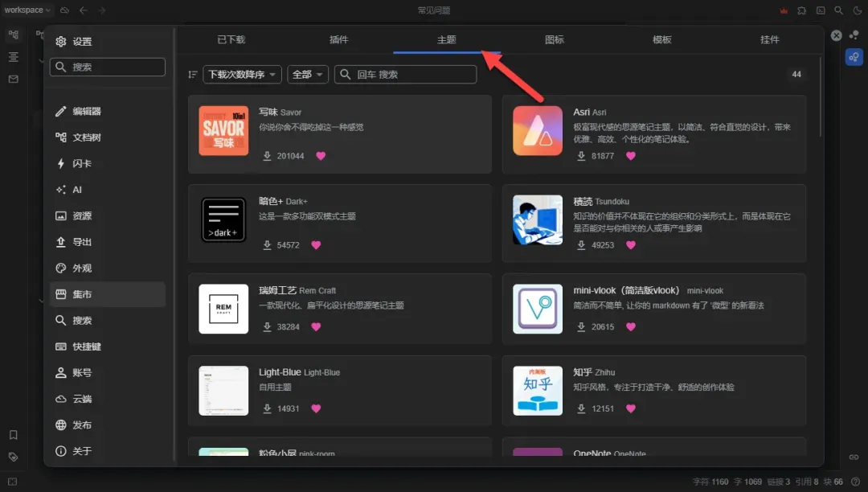Image resolution: width=868 pixels, height=492 pixels.
Task: Open the 下载次数降序 sort dropdown
Action: (243, 74)
